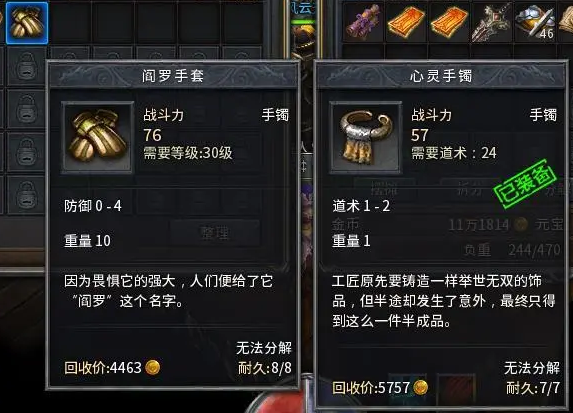Click the gold coin beside 回收价:5757
This screenshot has width=573, height=413.
click(420, 387)
